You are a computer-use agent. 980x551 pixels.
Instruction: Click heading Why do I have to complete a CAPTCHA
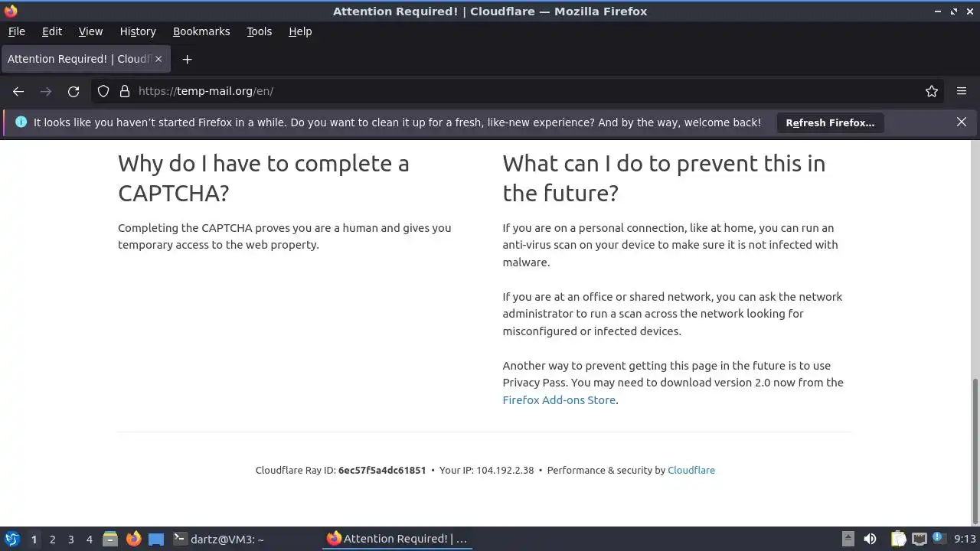[263, 178]
